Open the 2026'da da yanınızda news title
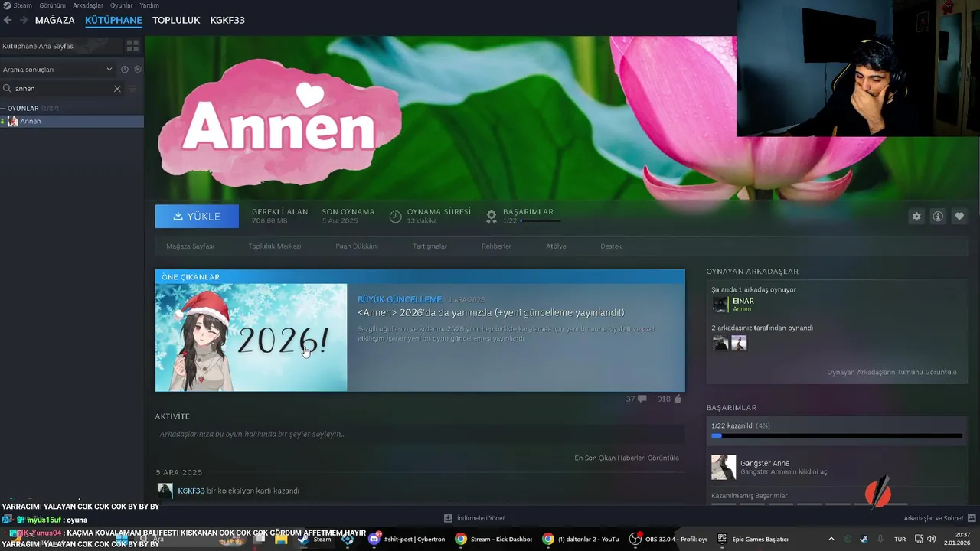The height and width of the screenshot is (551, 980). click(x=491, y=312)
